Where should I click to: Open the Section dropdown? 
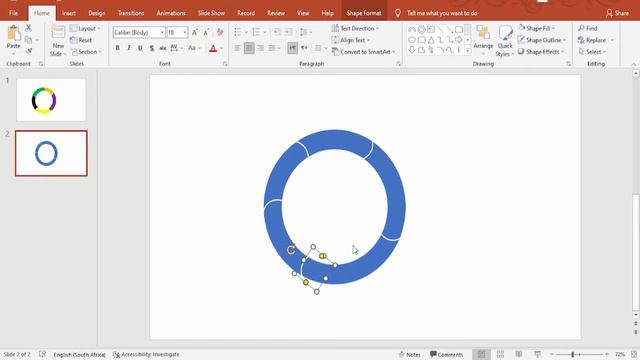(x=86, y=52)
